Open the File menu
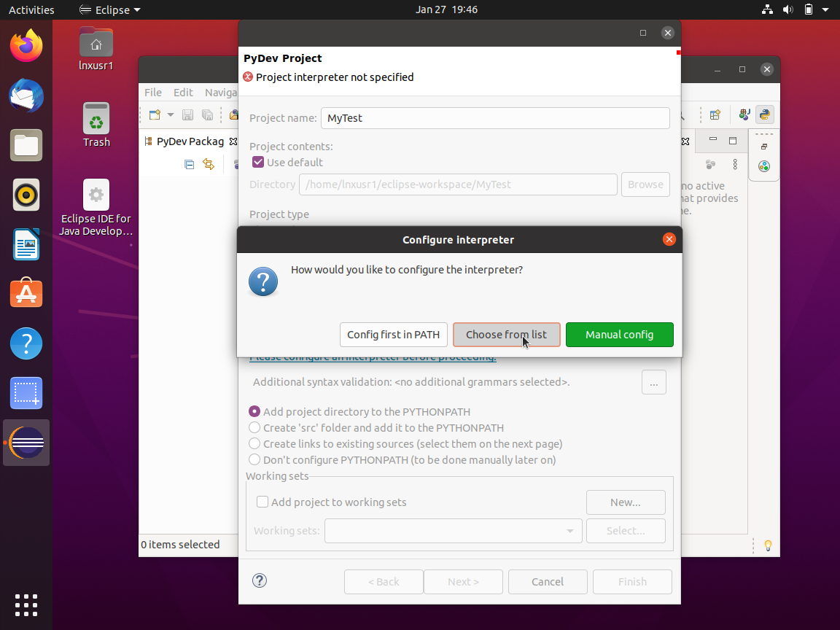 [153, 93]
